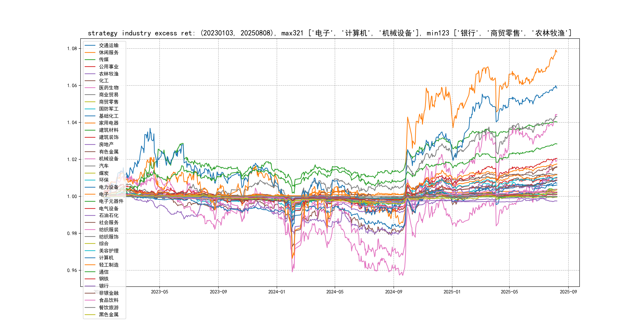Select the 国防军工 legend label

tap(109, 109)
